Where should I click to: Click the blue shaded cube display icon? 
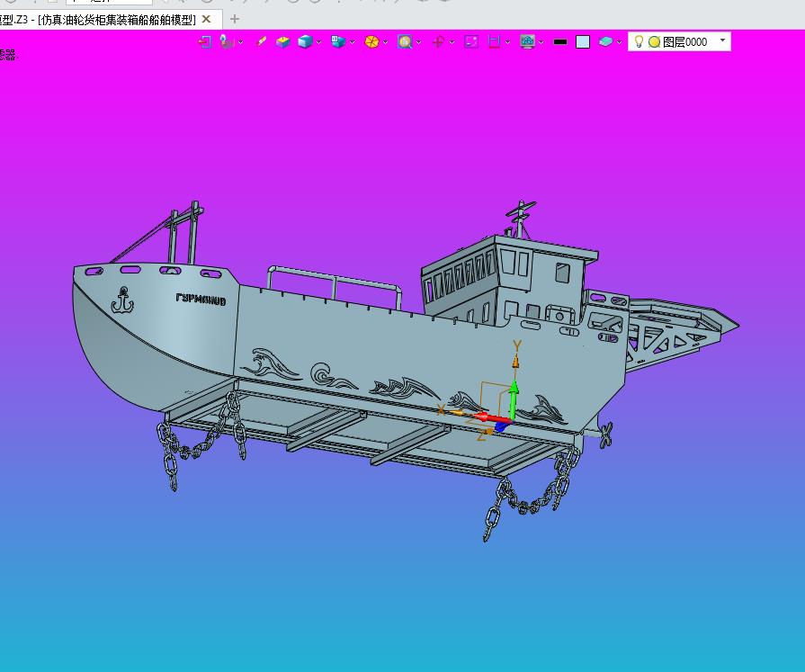pyautogui.click(x=305, y=41)
